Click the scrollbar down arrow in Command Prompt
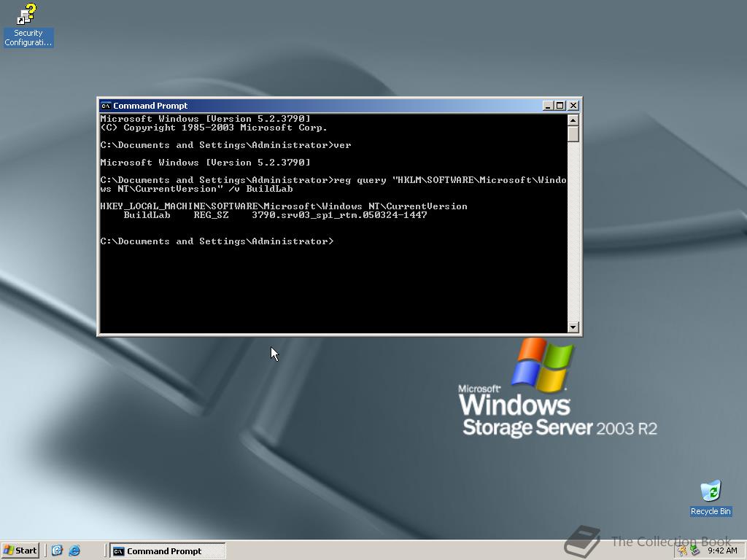This screenshot has width=747, height=560. pyautogui.click(x=573, y=327)
